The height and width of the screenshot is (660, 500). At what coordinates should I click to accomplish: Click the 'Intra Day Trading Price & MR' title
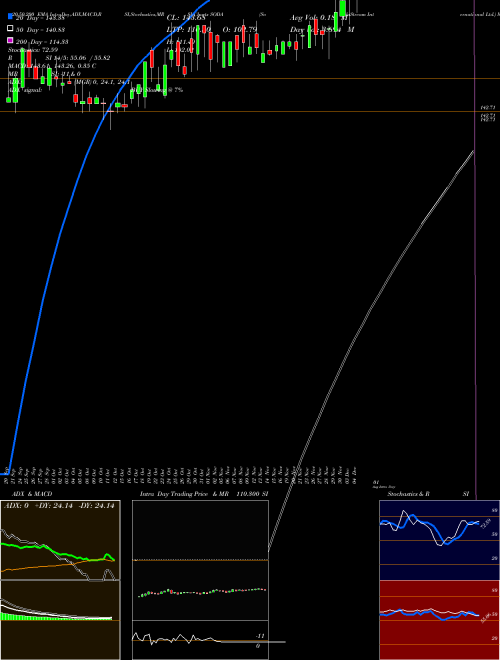tap(184, 494)
